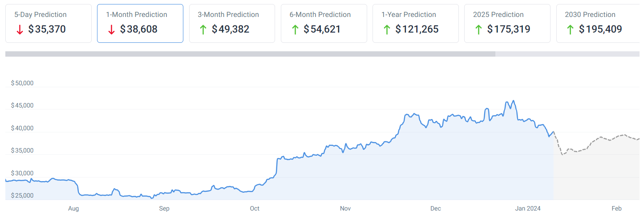This screenshot has width=644, height=215.
Task: Click the red down arrow beside $38,608
Action: pos(111,30)
